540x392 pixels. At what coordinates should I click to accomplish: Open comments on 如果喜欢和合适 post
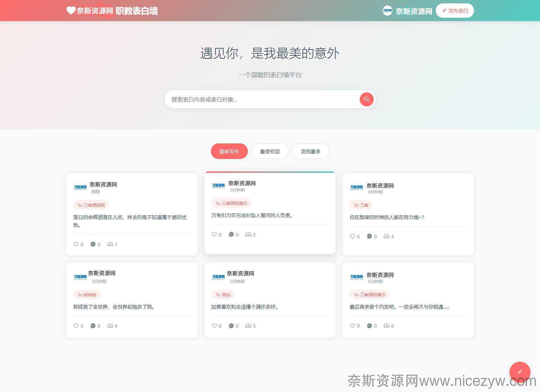(231, 326)
